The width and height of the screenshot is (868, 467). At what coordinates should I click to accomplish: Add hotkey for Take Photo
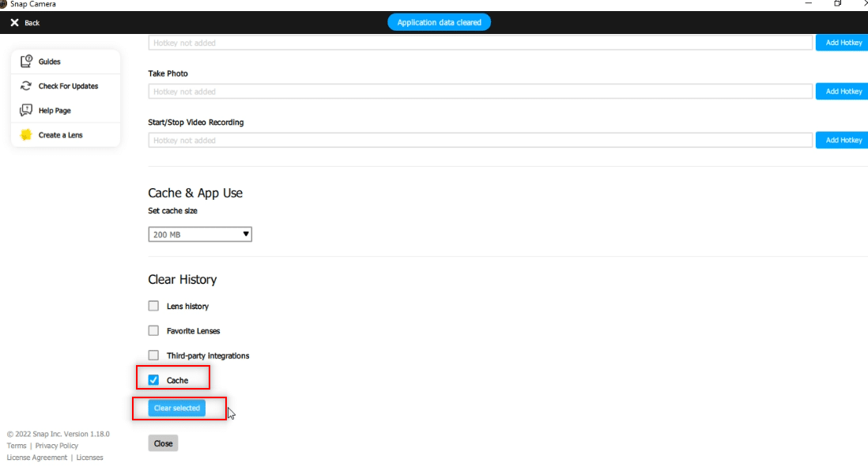842,92
